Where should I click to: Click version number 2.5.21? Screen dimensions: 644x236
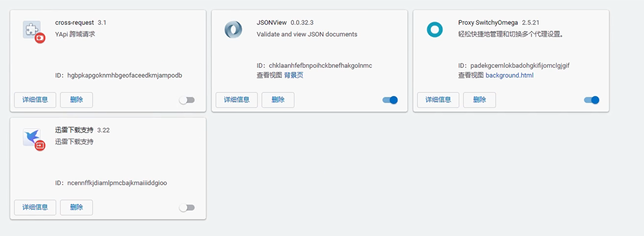531,23
